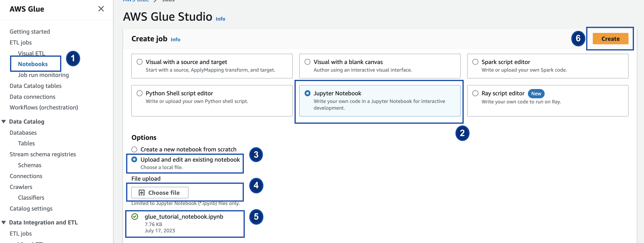
Task: Open Info link beside AWS Glue Studio title
Action: 220,19
